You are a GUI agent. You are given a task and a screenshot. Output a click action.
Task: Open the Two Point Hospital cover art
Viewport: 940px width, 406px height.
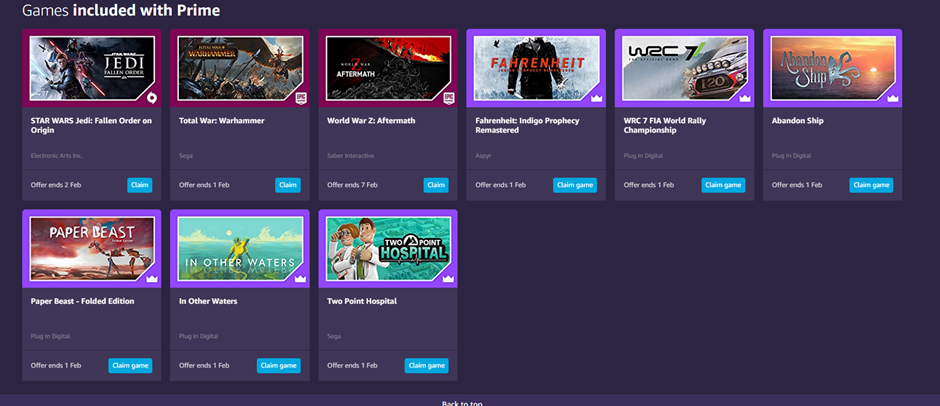pos(388,249)
